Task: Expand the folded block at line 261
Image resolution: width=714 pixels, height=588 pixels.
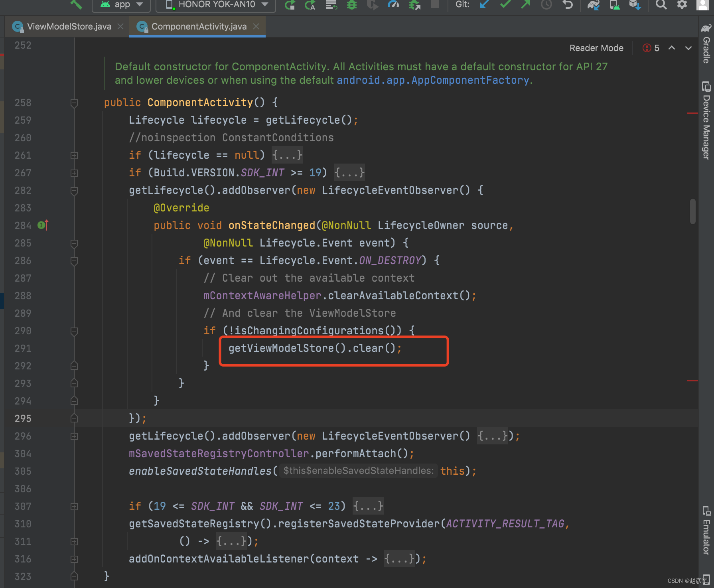Action: point(74,156)
